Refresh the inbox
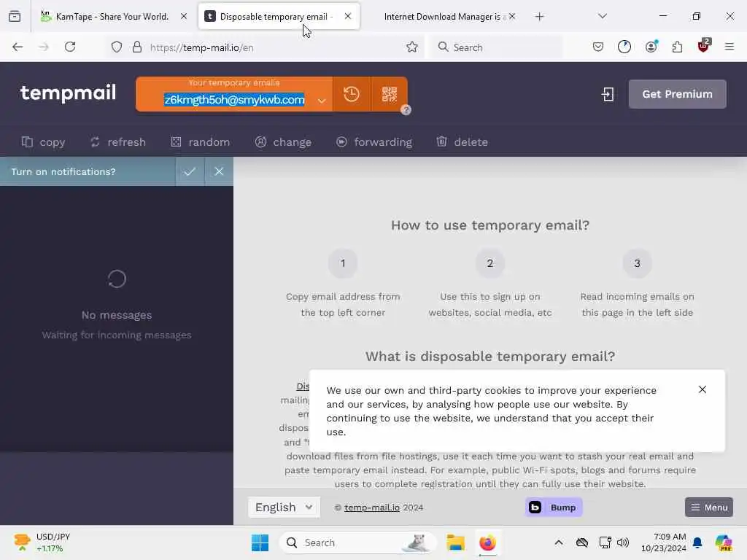747x560 pixels. click(x=117, y=142)
